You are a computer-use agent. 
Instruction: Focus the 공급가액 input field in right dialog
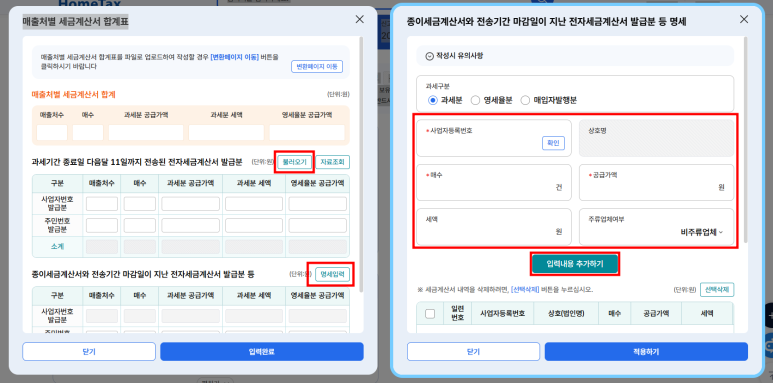pos(656,182)
